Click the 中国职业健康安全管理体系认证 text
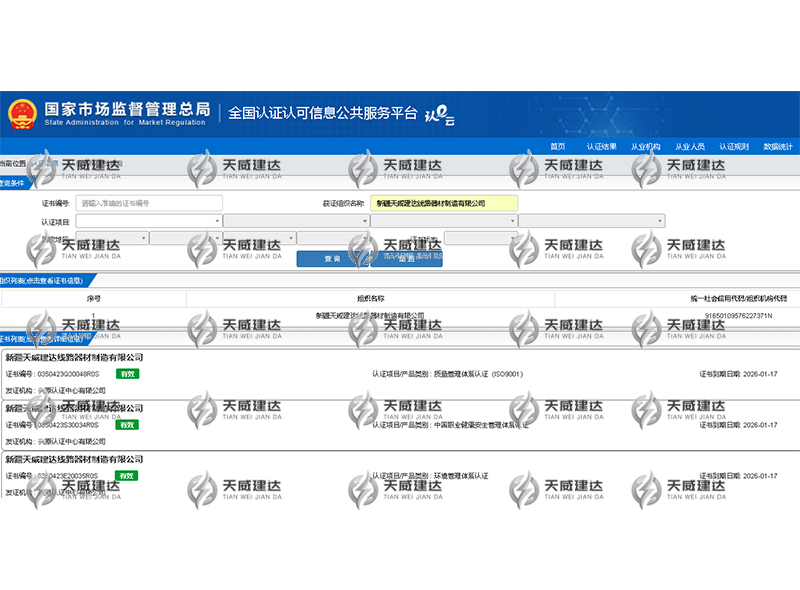 pyautogui.click(x=481, y=425)
